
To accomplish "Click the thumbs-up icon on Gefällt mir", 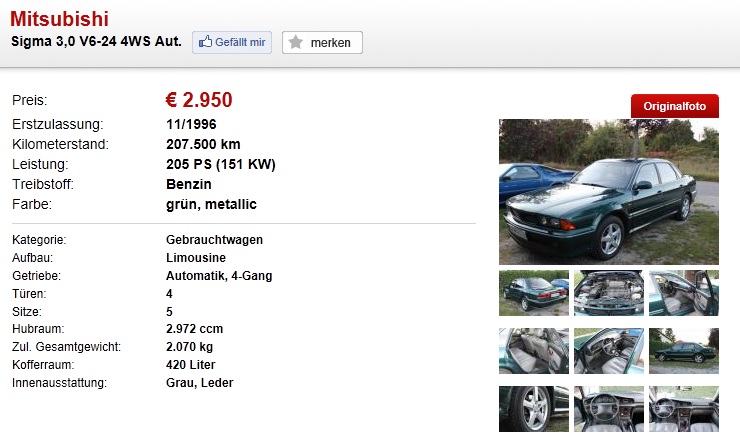I will point(205,42).
